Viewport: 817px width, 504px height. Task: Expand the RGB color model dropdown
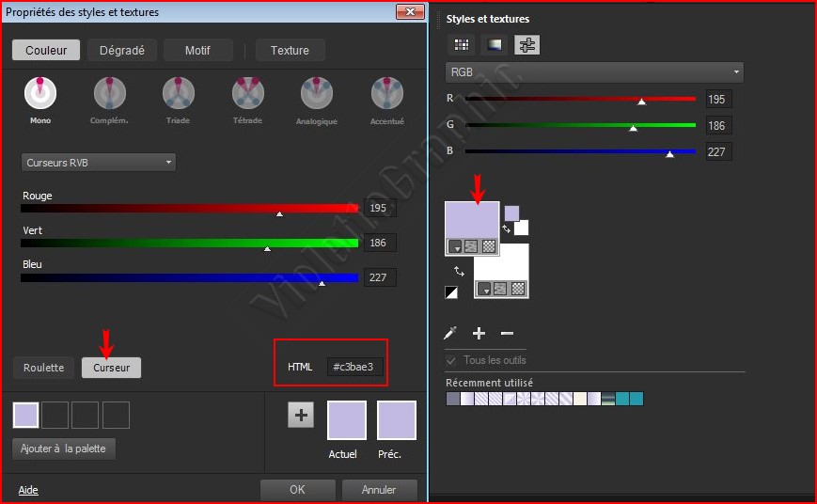[x=594, y=72]
